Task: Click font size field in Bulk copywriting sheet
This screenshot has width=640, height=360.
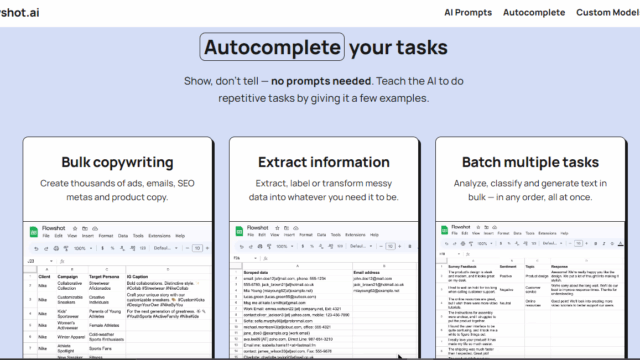Action: click(x=198, y=248)
